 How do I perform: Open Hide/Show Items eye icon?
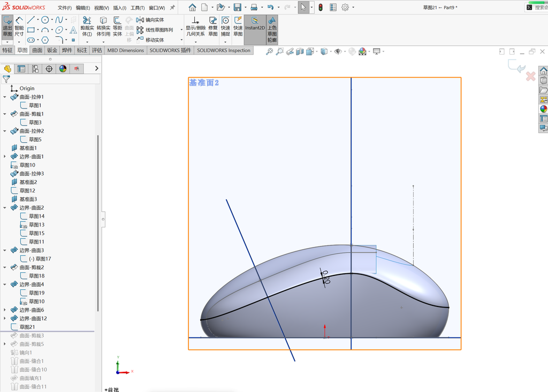pos(338,52)
